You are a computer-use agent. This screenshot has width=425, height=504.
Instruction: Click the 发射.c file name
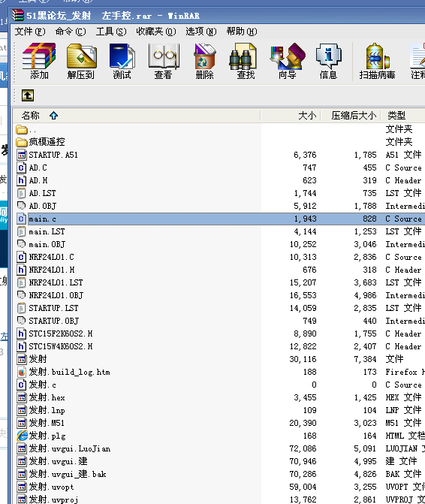[x=42, y=385]
